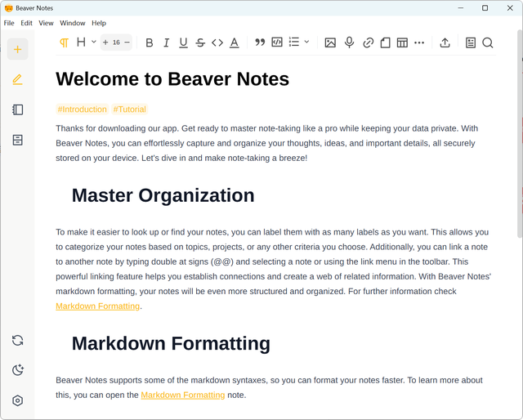Click the Markdown Formatting heading
Screen dimensions: 523x420
click(171, 343)
